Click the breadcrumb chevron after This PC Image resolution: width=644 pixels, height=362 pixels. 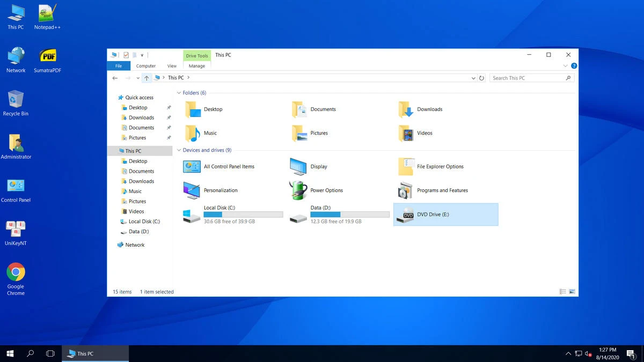(188, 78)
